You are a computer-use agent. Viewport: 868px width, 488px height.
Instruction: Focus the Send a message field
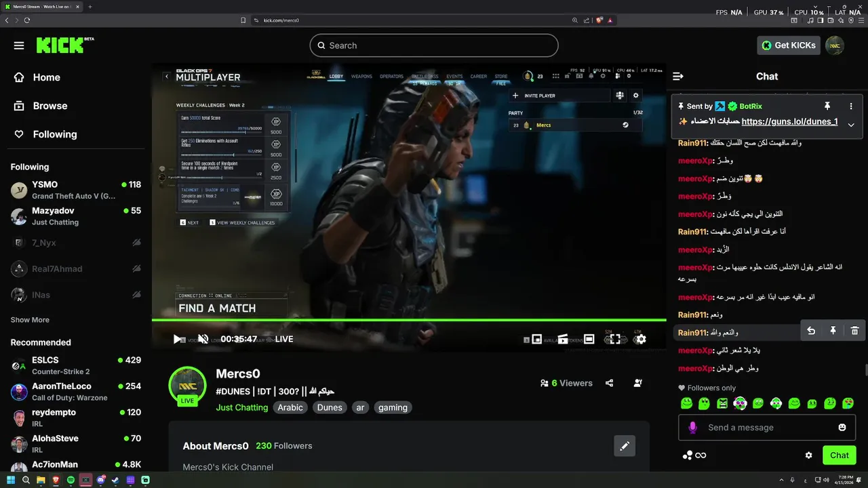[767, 428]
